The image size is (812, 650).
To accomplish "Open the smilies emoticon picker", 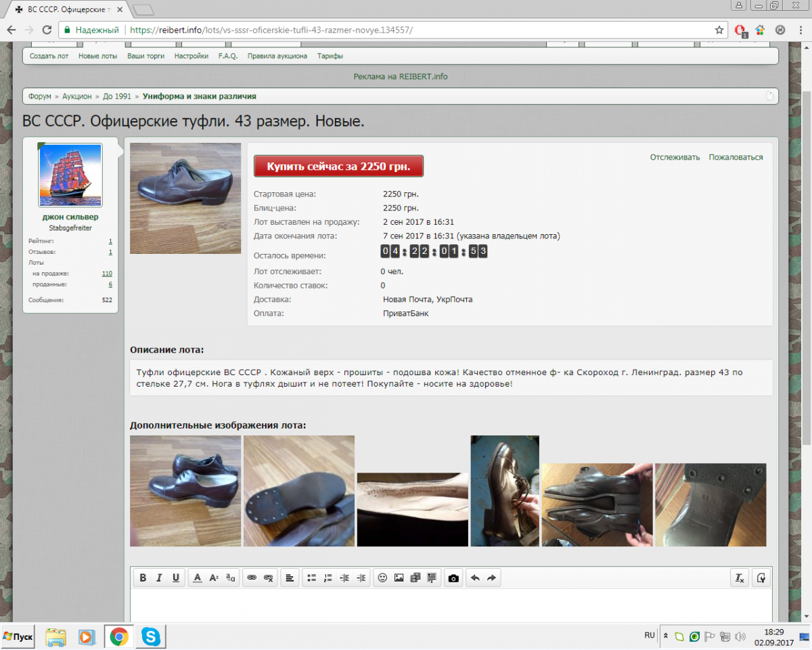I will tap(382, 578).
